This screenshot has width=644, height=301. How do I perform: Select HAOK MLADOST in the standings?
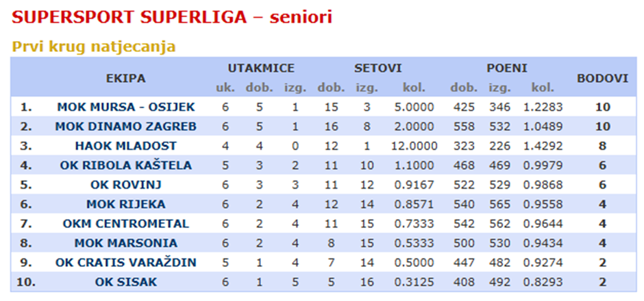[126, 146]
